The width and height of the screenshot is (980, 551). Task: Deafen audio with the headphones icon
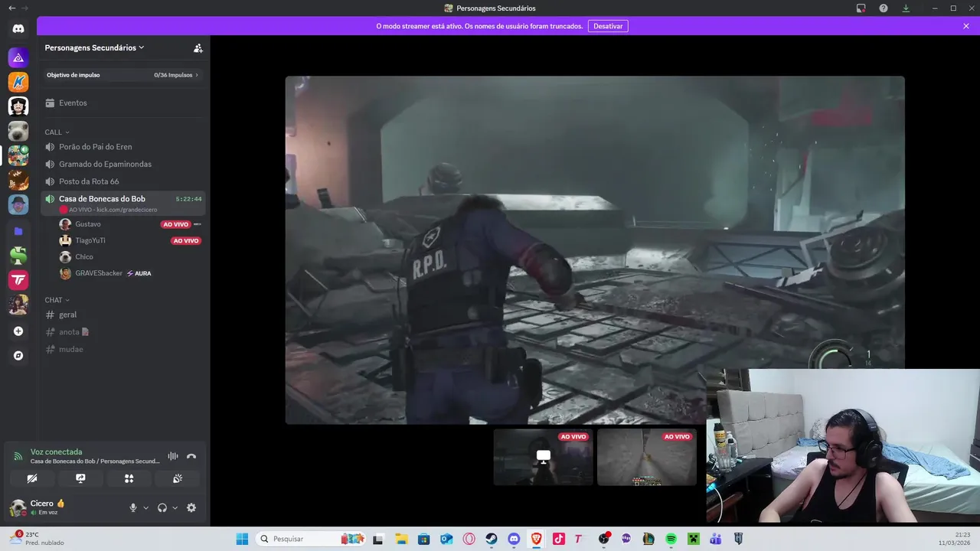pos(162,507)
